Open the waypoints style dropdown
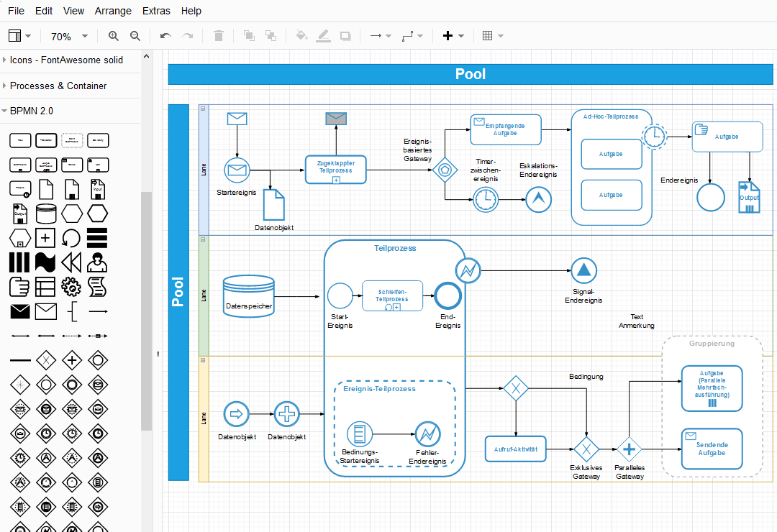 click(412, 36)
